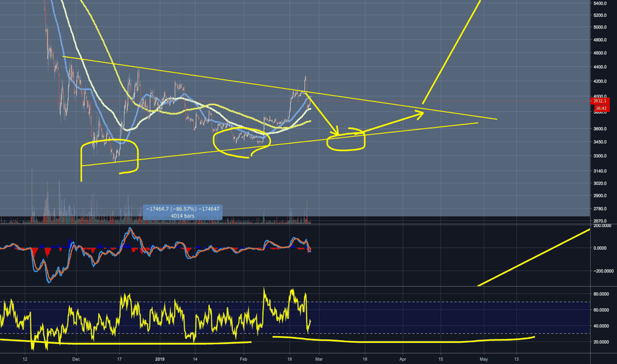Click the '15' date label on time axis

coord(441,359)
